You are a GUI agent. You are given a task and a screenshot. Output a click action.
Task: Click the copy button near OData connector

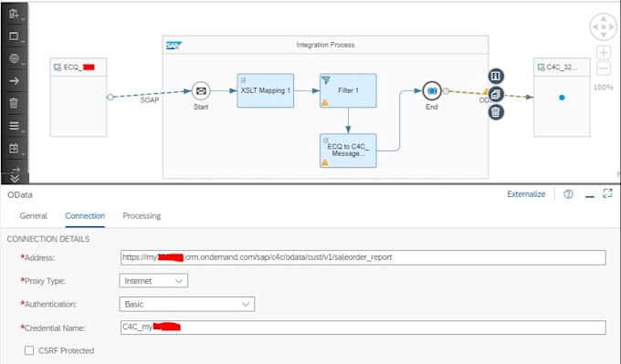click(x=496, y=94)
